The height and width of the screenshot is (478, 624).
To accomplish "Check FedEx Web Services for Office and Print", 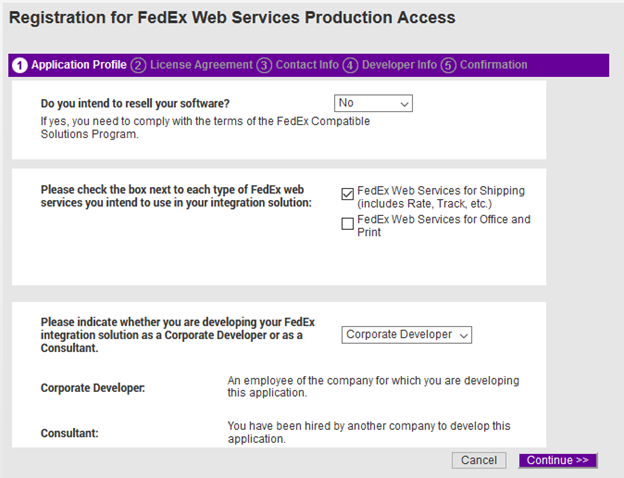I will pos(348,224).
